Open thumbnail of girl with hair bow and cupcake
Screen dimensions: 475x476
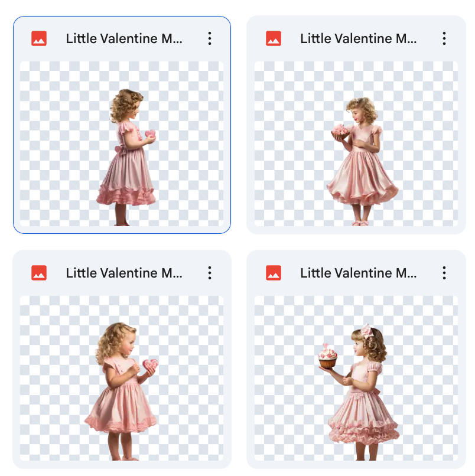pos(356,378)
